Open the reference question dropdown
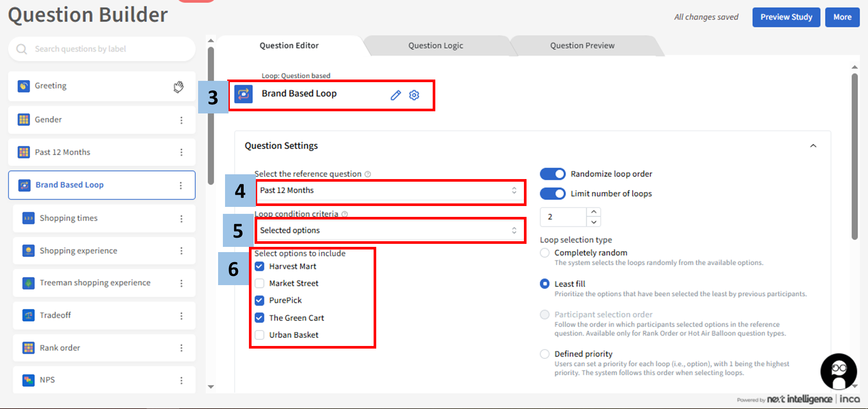This screenshot has height=409, width=868. pos(390,190)
